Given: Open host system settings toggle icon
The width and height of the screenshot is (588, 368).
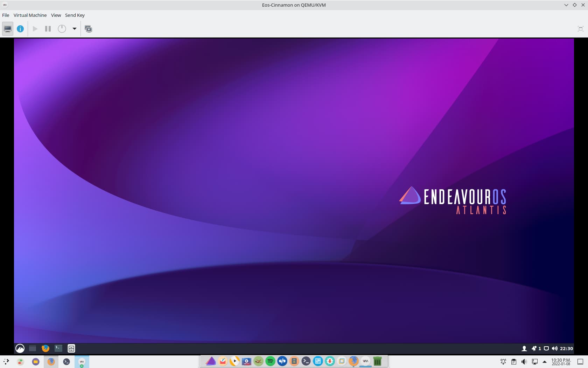Looking at the screenshot, I should click(21, 362).
